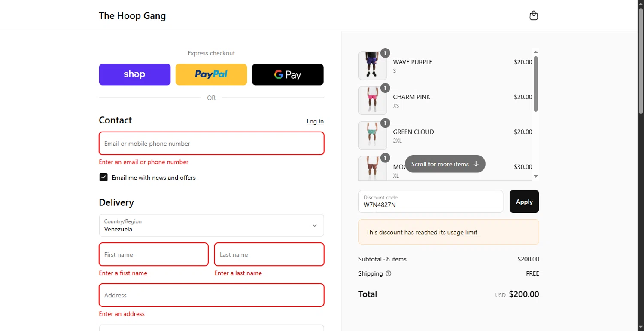
Task: Focus the Last name field
Action: pyautogui.click(x=269, y=254)
